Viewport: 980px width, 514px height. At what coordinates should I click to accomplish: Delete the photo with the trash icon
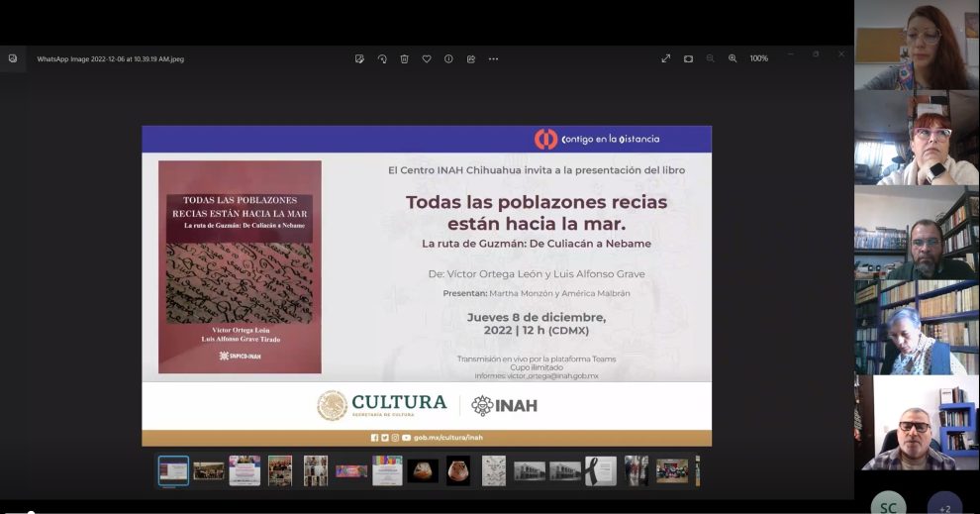coord(404,59)
